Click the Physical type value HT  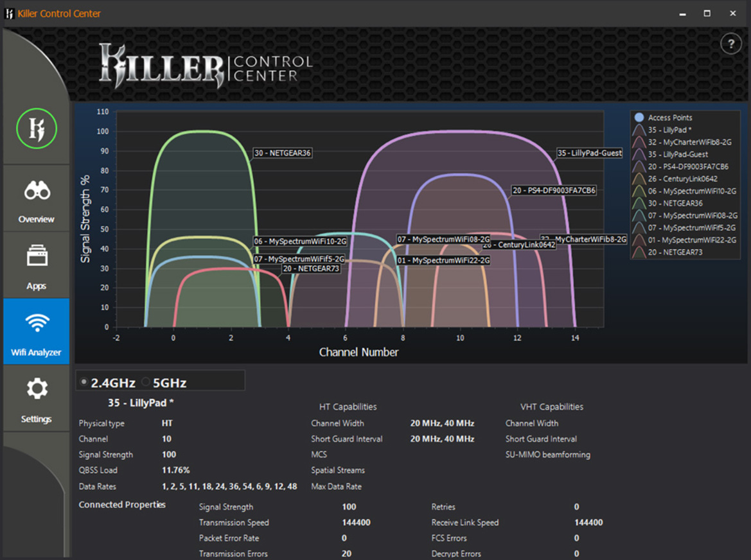[167, 423]
